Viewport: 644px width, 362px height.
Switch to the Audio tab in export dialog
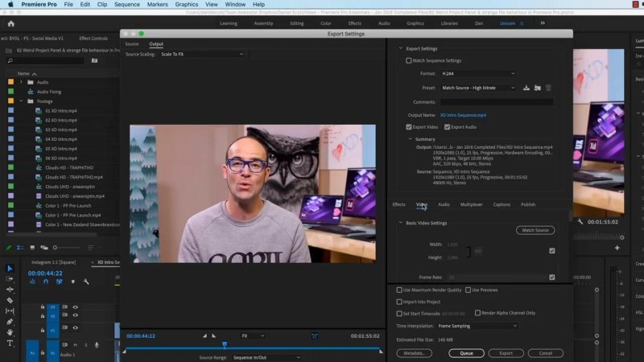(x=444, y=204)
